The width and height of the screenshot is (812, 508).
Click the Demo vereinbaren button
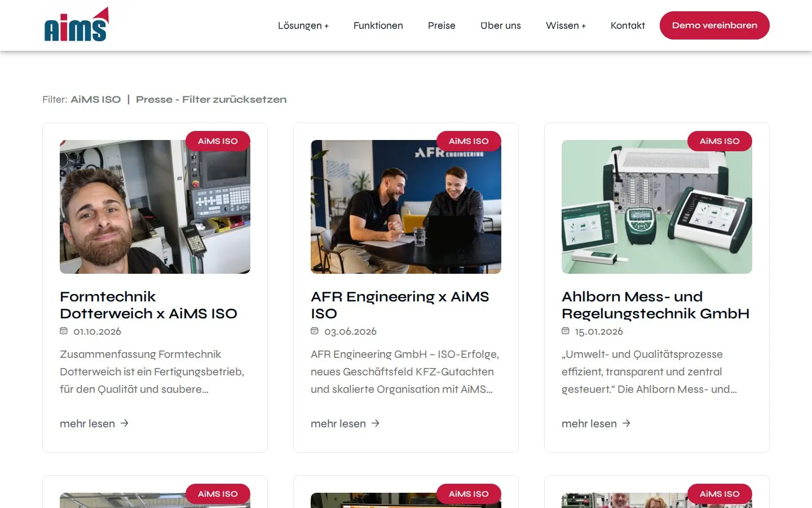(x=714, y=25)
